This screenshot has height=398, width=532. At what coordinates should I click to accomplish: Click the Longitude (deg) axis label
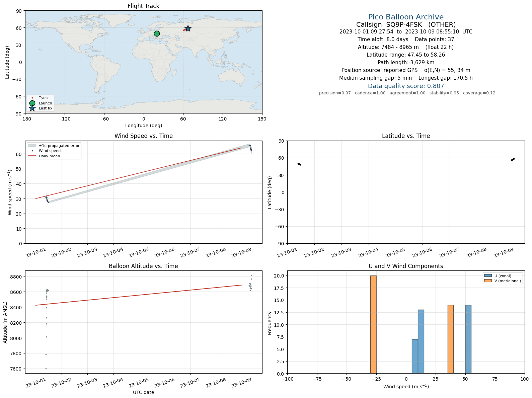[x=144, y=126]
